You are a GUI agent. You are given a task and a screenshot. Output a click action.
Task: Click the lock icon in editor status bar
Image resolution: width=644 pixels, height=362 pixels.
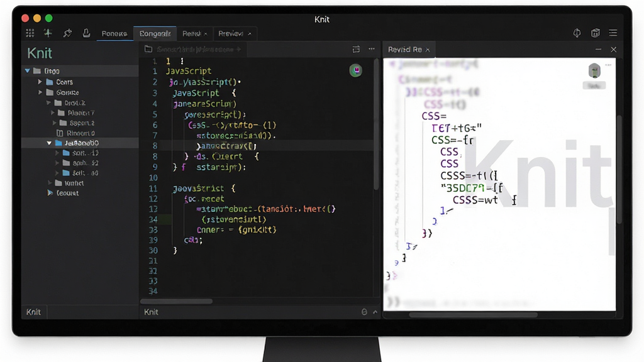[364, 312]
